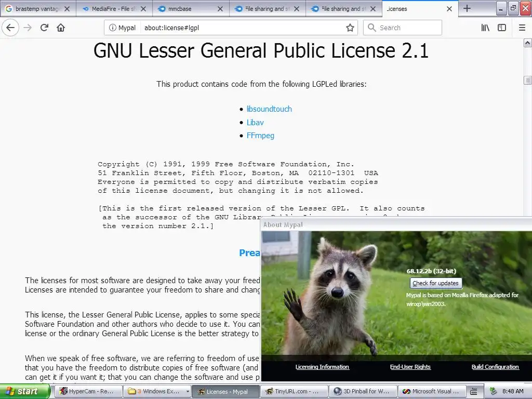Image resolution: width=532 pixels, height=399 pixels.
Task: Click the vertical scrollbar thumb
Action: point(528,80)
